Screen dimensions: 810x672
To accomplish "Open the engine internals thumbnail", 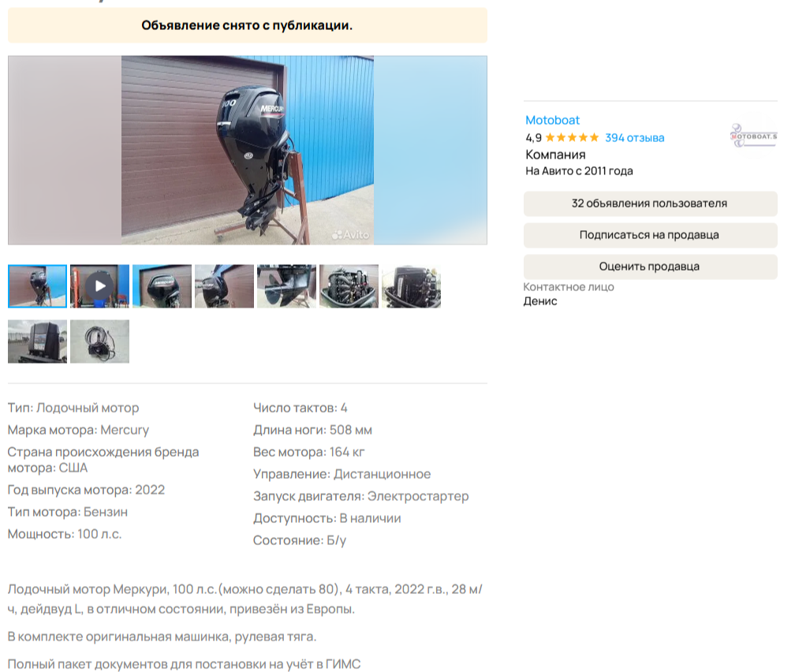I will point(349,286).
